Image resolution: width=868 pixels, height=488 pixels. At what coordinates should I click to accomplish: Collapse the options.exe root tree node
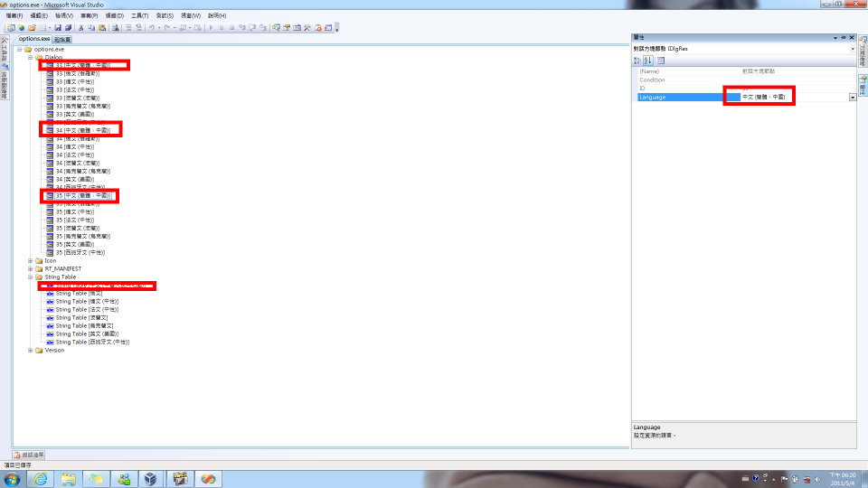click(x=19, y=49)
